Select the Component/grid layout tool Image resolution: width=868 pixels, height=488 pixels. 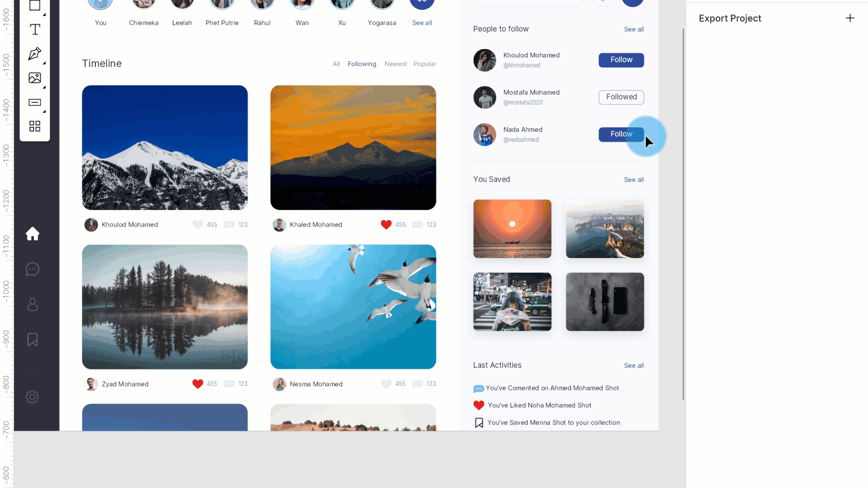tap(34, 126)
